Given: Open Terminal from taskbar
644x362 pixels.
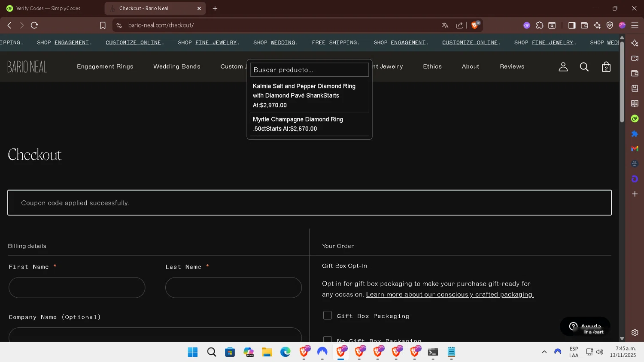Looking at the screenshot, I should coord(433,352).
